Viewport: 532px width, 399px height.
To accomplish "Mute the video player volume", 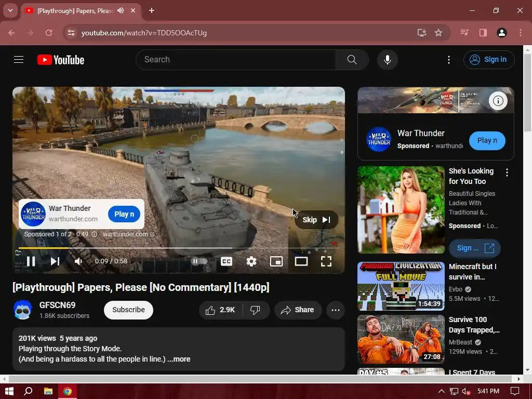I will pyautogui.click(x=78, y=261).
